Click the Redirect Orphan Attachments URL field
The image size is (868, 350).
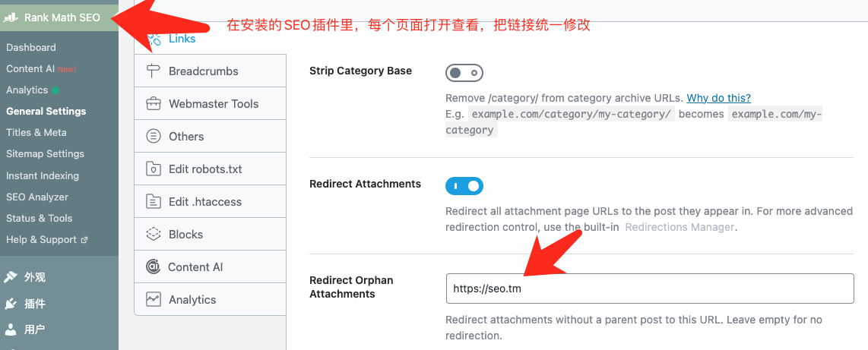click(649, 289)
